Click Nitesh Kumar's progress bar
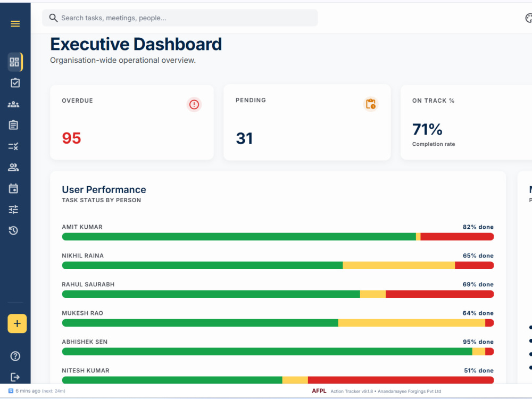532x399 pixels. click(278, 380)
